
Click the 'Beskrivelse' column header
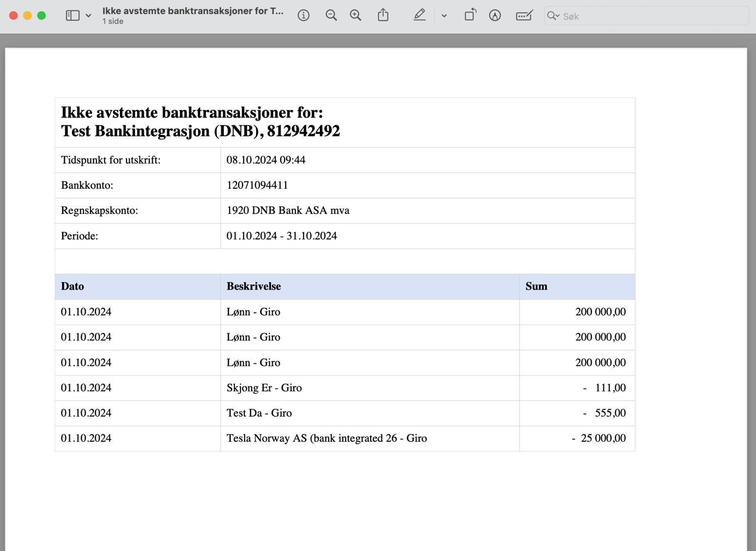coord(254,286)
